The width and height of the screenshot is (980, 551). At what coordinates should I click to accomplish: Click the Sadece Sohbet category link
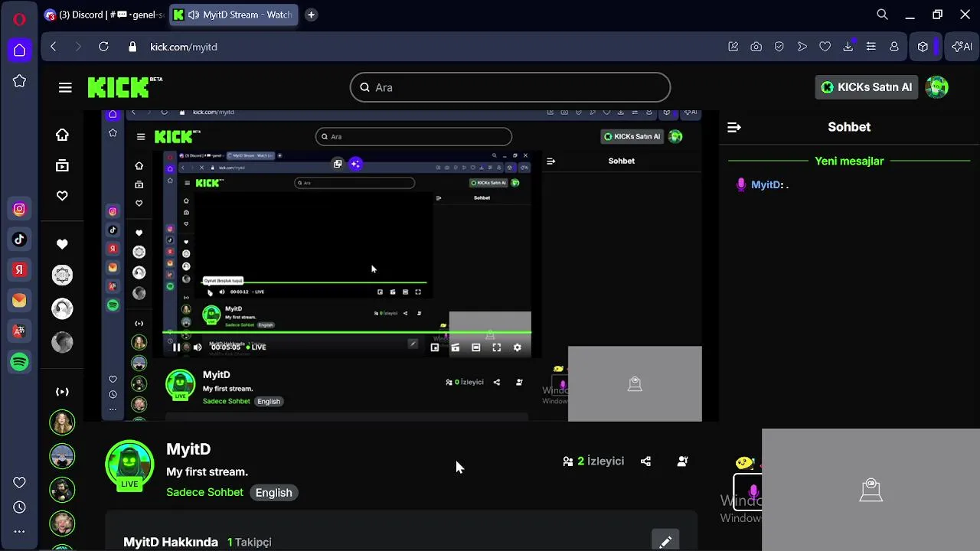click(x=204, y=493)
